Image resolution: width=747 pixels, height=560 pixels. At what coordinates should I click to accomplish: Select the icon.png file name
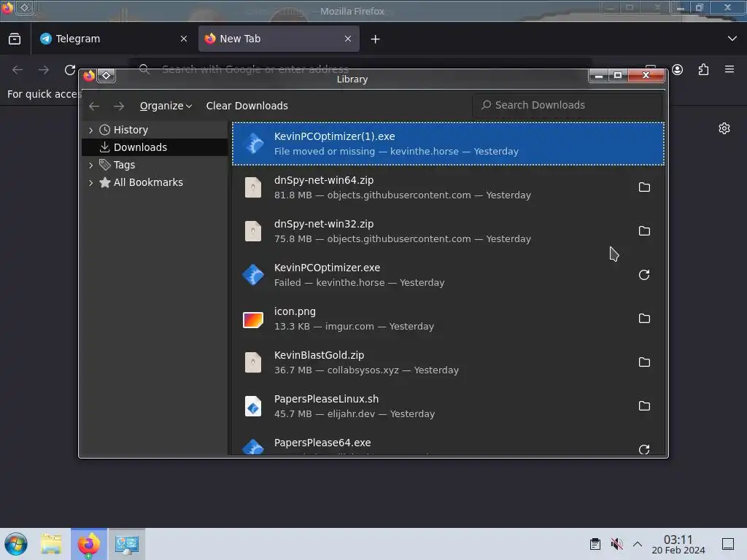coord(295,312)
